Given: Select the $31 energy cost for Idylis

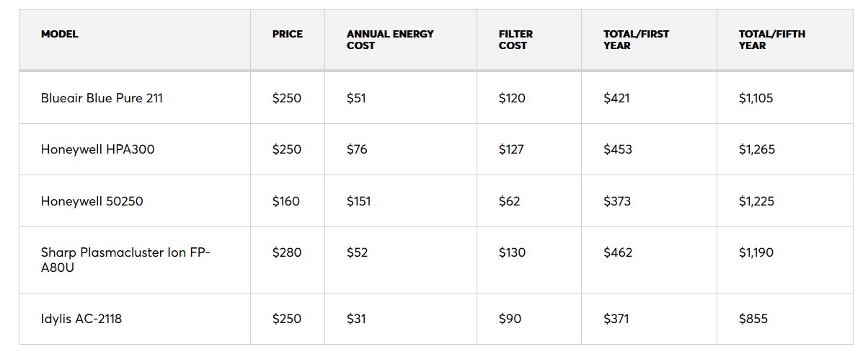Looking at the screenshot, I should (x=356, y=318).
